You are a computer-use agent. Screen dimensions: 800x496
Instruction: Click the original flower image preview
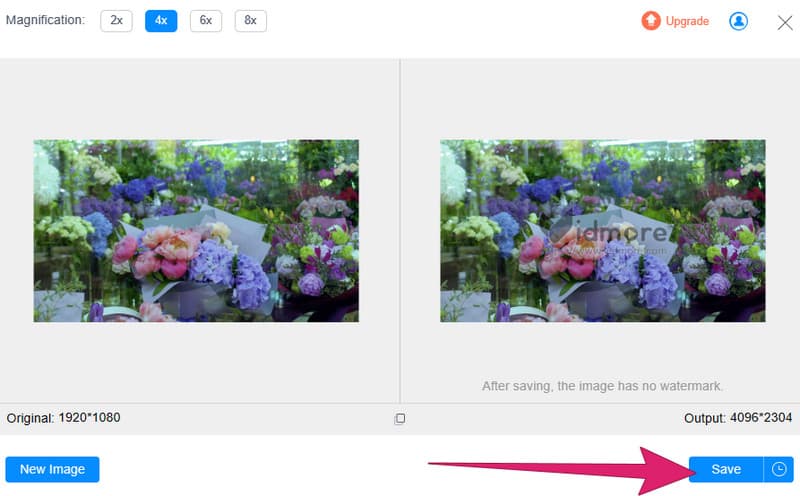click(x=196, y=231)
